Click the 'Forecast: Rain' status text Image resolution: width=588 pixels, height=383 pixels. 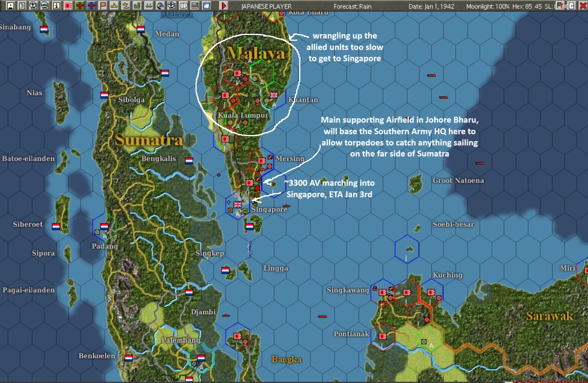[x=352, y=6]
